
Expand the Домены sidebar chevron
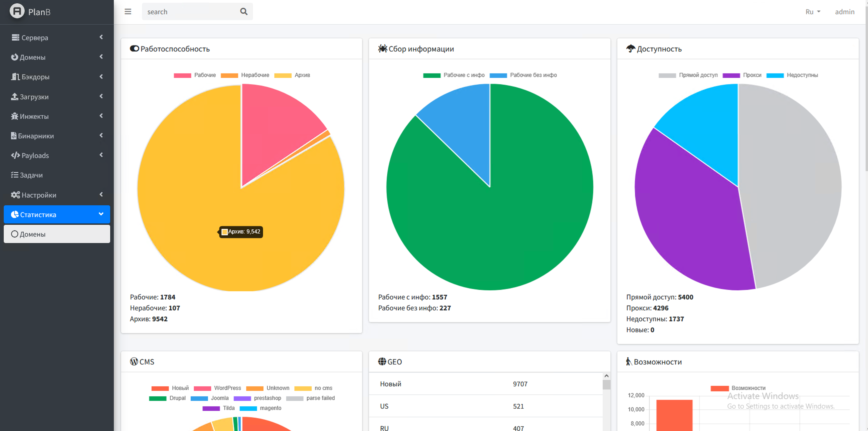tap(101, 57)
